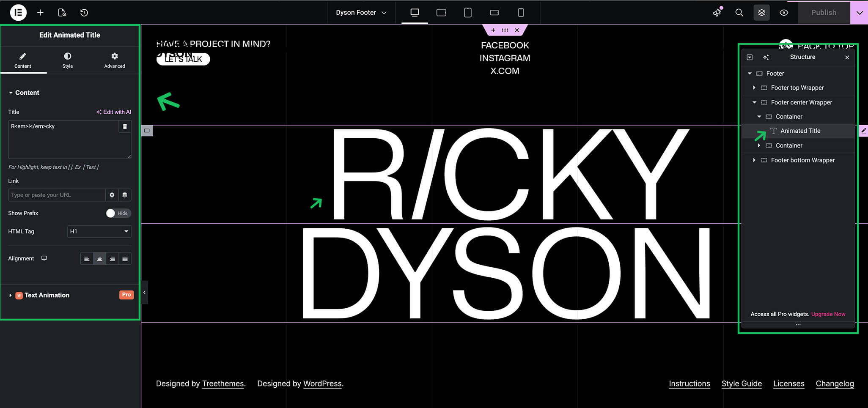The width and height of the screenshot is (868, 408).
Task: Switch to the Style tab
Action: point(68,60)
